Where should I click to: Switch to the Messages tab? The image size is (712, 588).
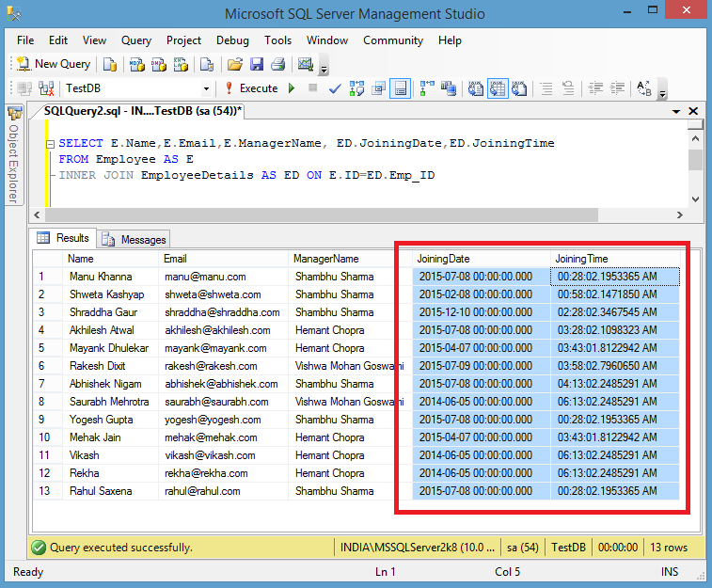134,240
